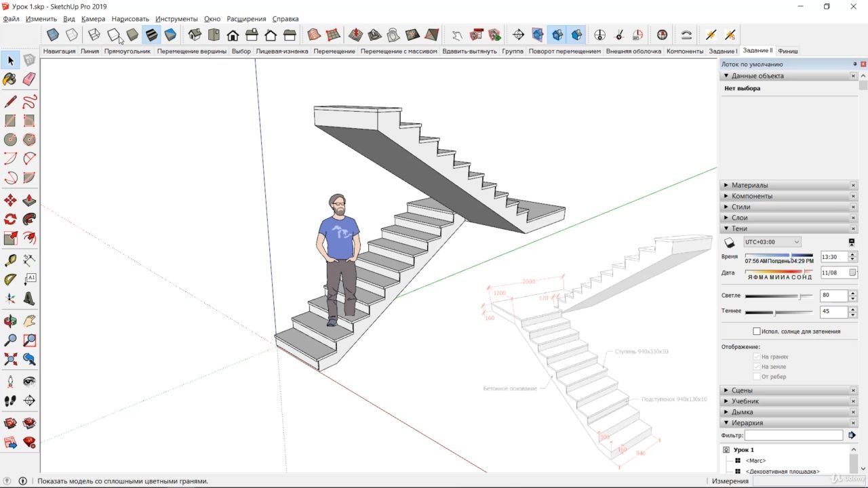Expand the Слои panel

tap(726, 218)
